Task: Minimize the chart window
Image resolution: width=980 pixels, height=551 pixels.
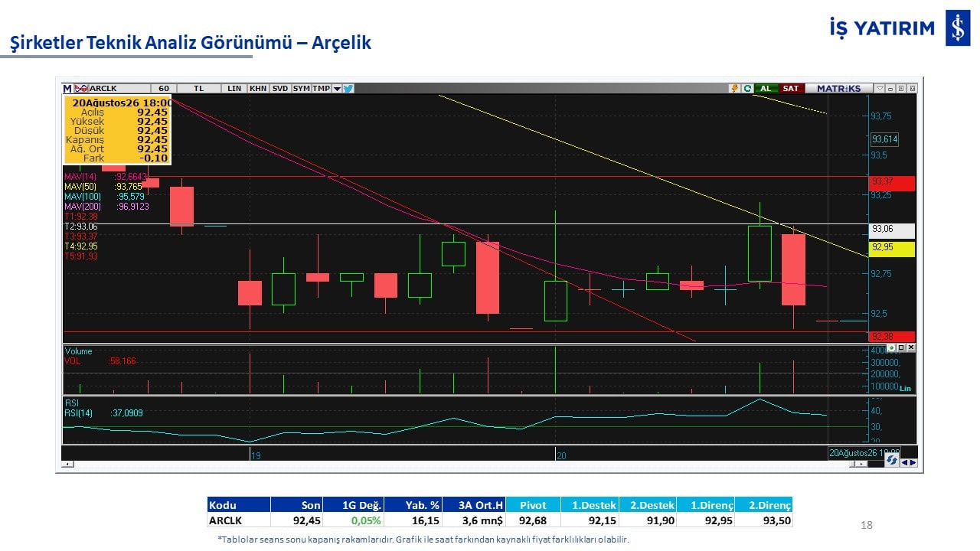Action: [x=891, y=89]
